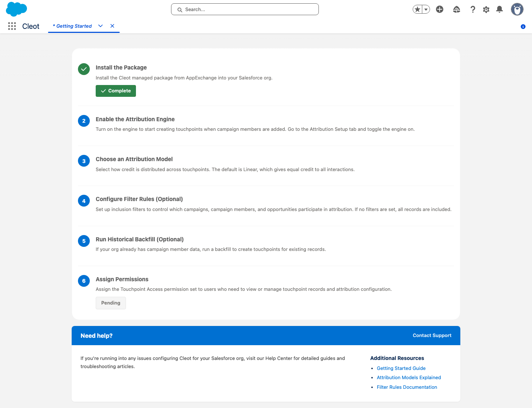Click step 2 number badge
Image resolution: width=532 pixels, height=408 pixels.
84,121
